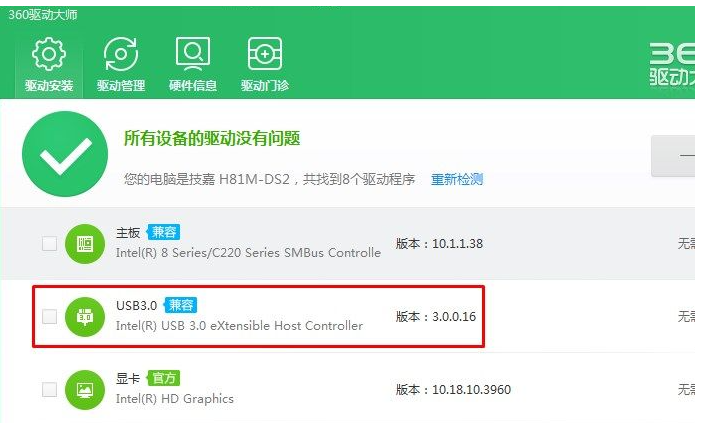
Task: Click the large green checkmark status icon
Action: 65,154
